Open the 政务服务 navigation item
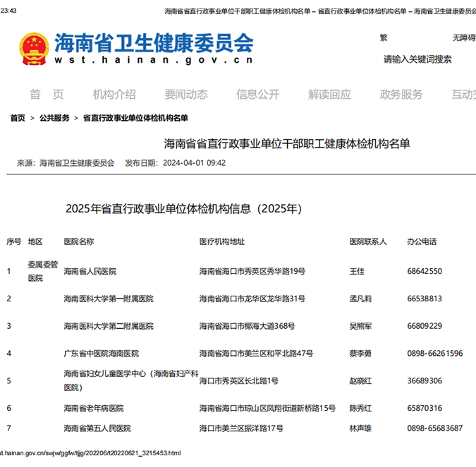The height and width of the screenshot is (468, 476). click(x=401, y=95)
